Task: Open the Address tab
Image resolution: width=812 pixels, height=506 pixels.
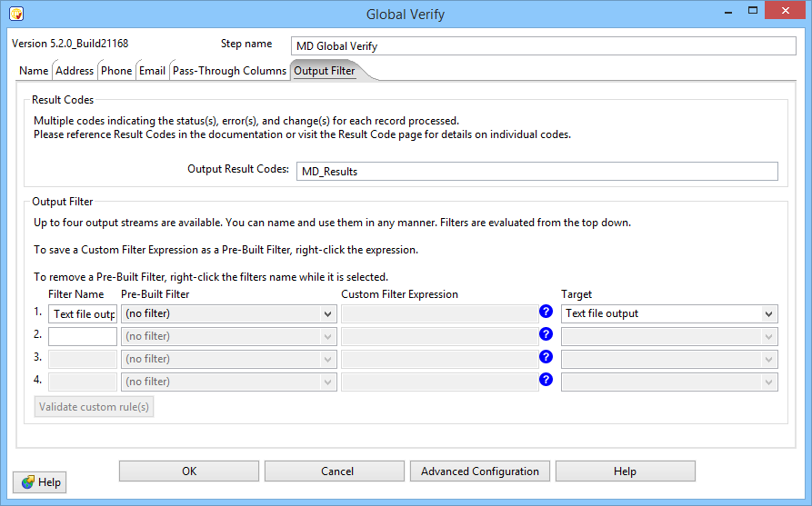Action: click(75, 71)
